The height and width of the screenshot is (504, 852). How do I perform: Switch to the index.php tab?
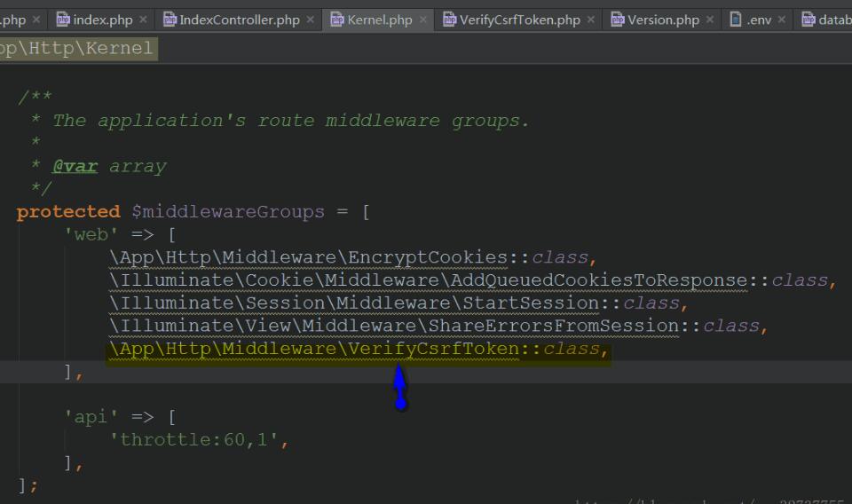103,20
